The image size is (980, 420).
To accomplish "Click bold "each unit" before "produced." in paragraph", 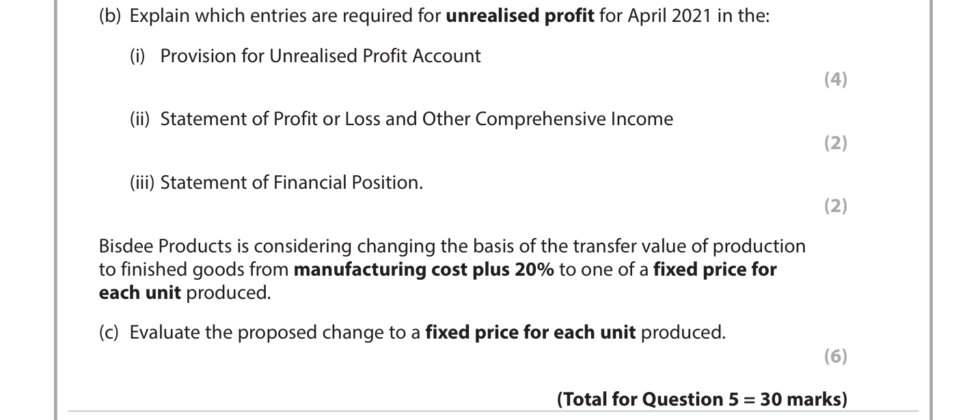I will 139,293.
